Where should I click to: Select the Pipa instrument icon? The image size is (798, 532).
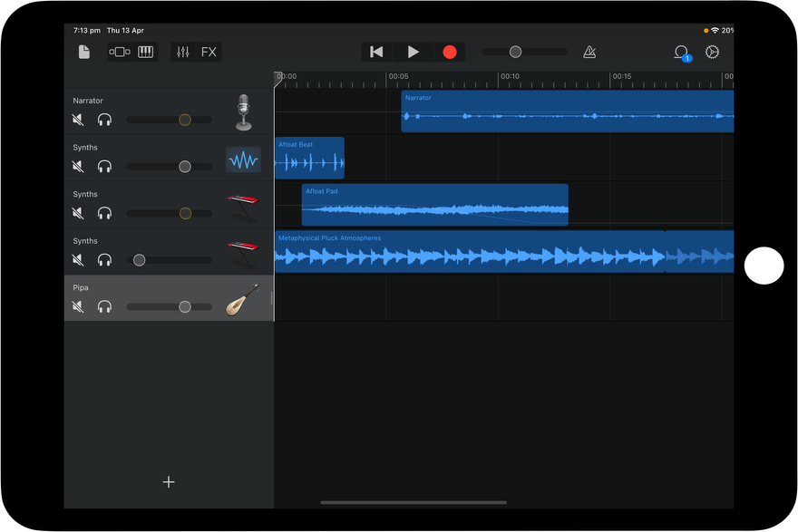click(x=242, y=299)
